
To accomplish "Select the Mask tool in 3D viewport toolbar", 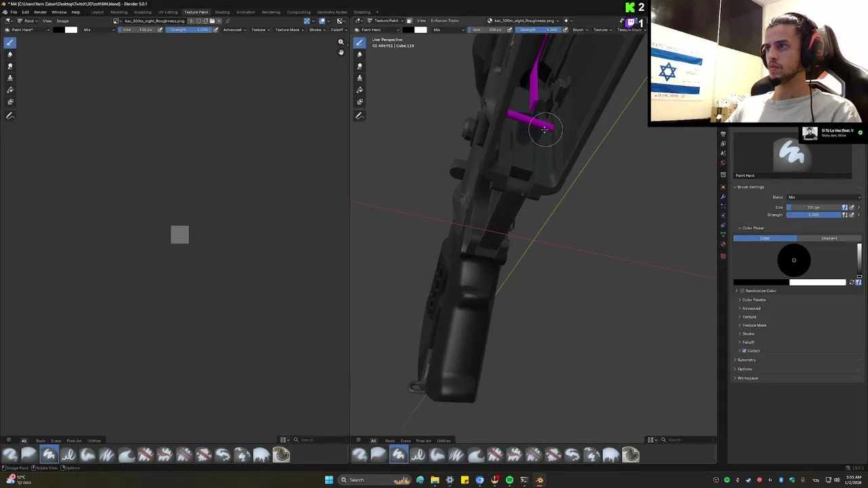I will [359, 102].
